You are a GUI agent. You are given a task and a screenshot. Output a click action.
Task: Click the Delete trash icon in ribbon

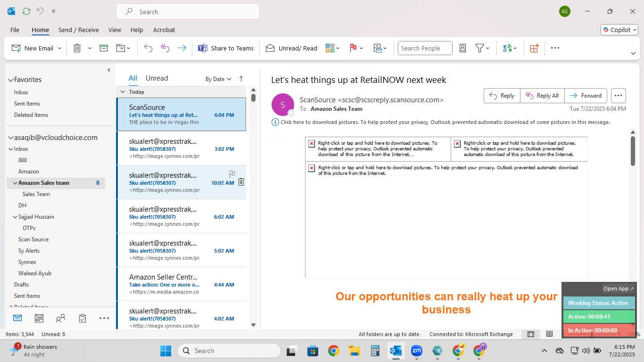(x=77, y=48)
